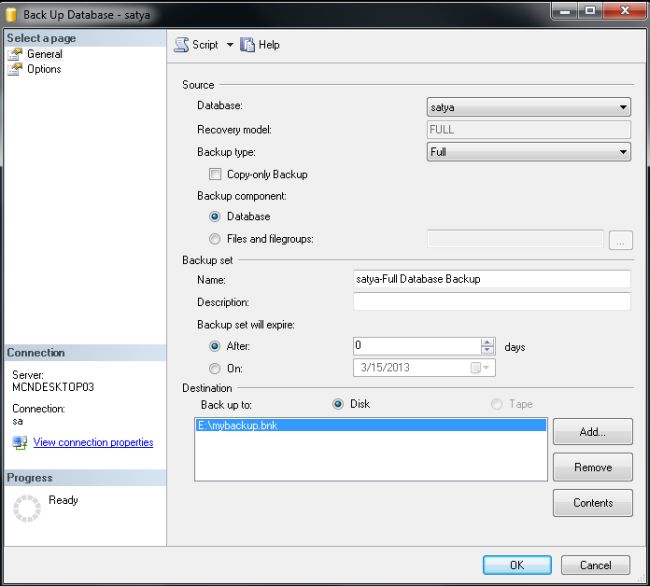The height and width of the screenshot is (586, 650).
Task: Click the Description input field
Action: pos(492,301)
